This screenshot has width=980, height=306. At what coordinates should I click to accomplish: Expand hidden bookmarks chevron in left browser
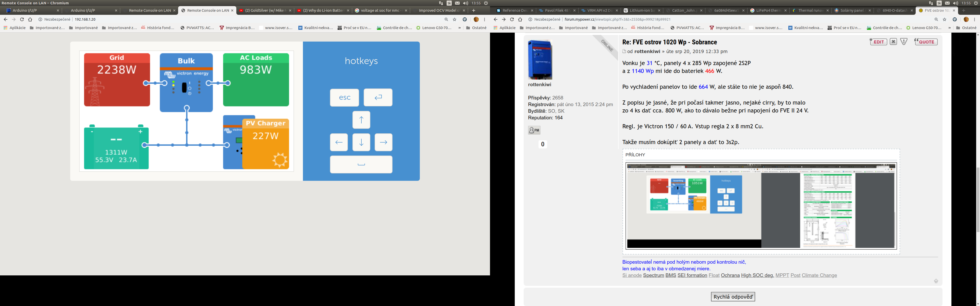click(459, 28)
